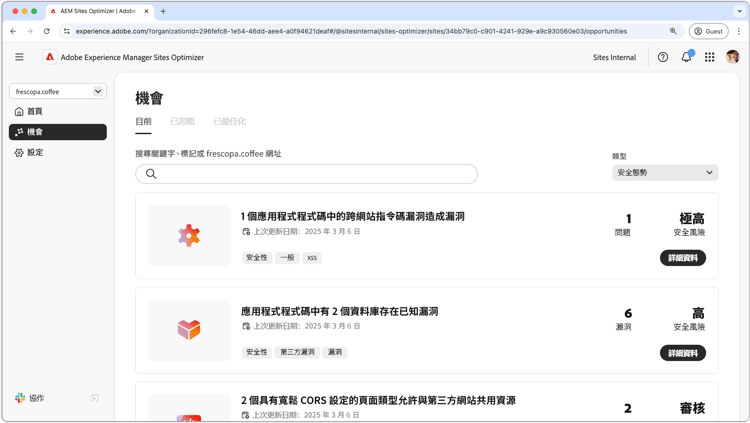Image resolution: width=750 pixels, height=423 pixels.
Task: Open site information icon in address bar
Action: (x=66, y=31)
